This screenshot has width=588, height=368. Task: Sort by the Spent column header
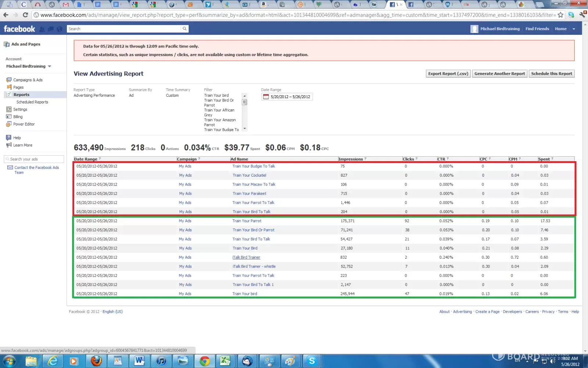tap(544, 159)
